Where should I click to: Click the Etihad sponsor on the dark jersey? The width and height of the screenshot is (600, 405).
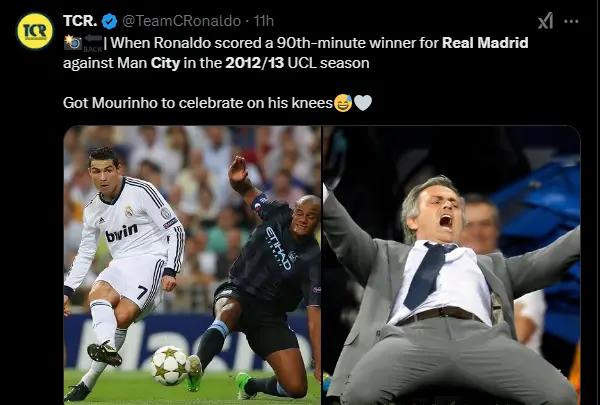tap(279, 248)
